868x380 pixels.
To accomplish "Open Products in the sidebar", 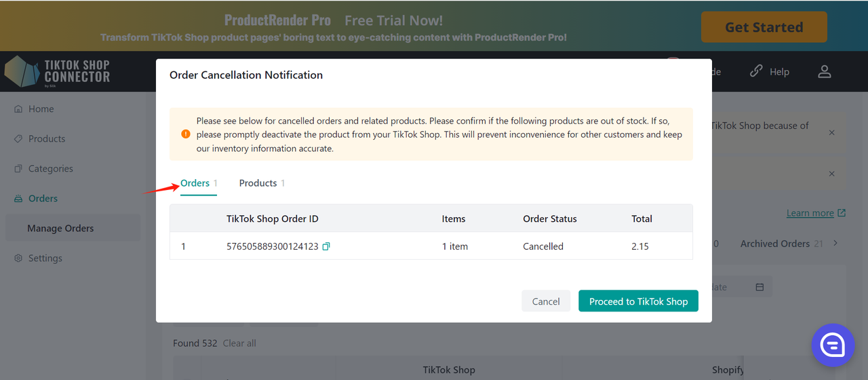I will click(x=47, y=138).
